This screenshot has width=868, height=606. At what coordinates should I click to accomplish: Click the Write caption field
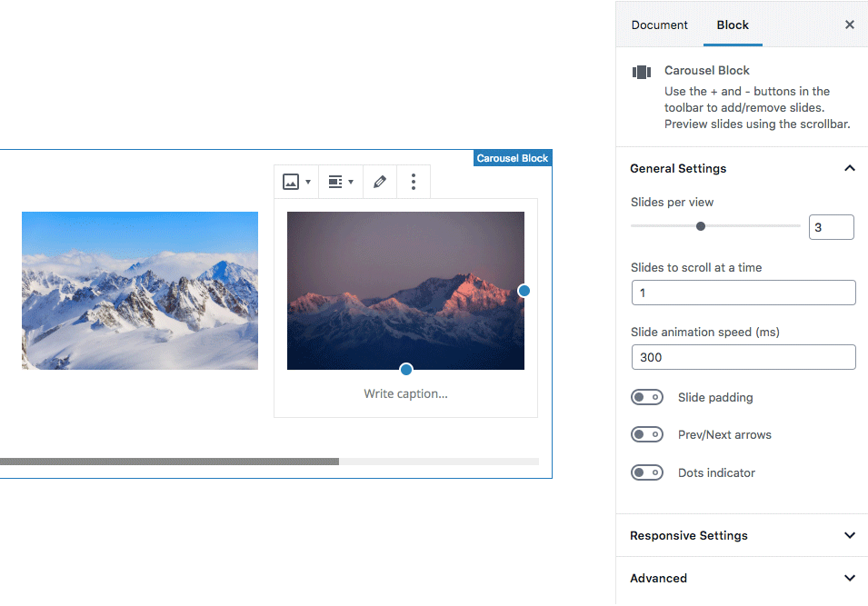[x=405, y=393]
